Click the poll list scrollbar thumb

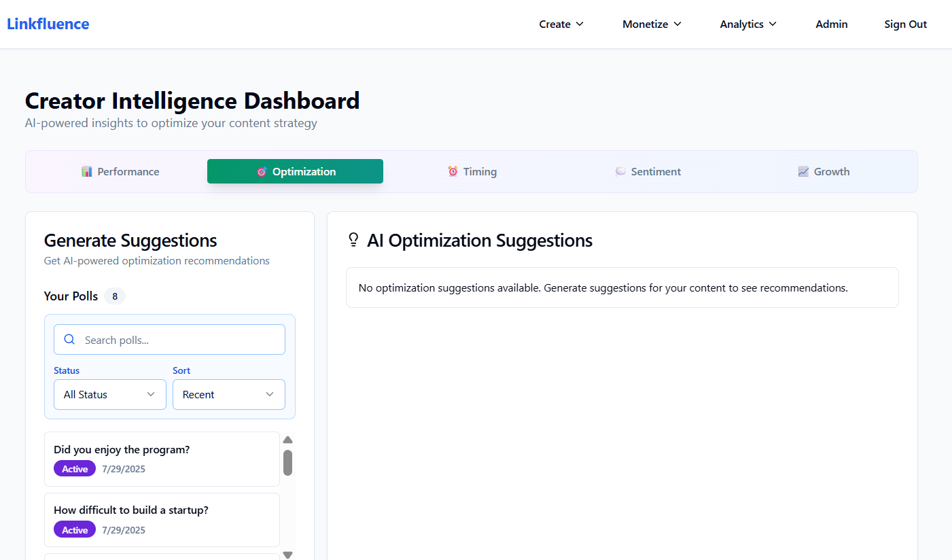287,462
